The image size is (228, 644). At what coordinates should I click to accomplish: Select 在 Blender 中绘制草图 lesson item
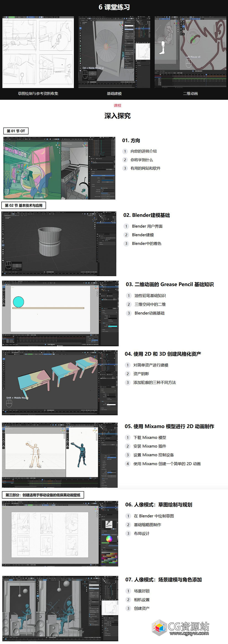(x=154, y=516)
